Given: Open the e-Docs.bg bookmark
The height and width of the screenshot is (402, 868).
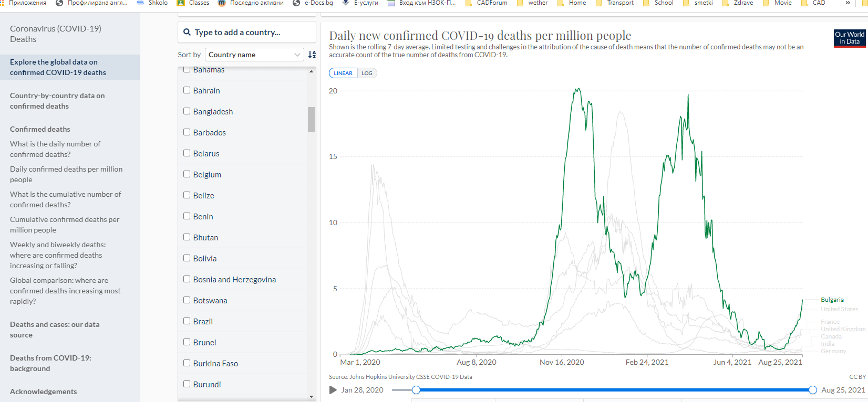Looking at the screenshot, I should pos(313,3).
